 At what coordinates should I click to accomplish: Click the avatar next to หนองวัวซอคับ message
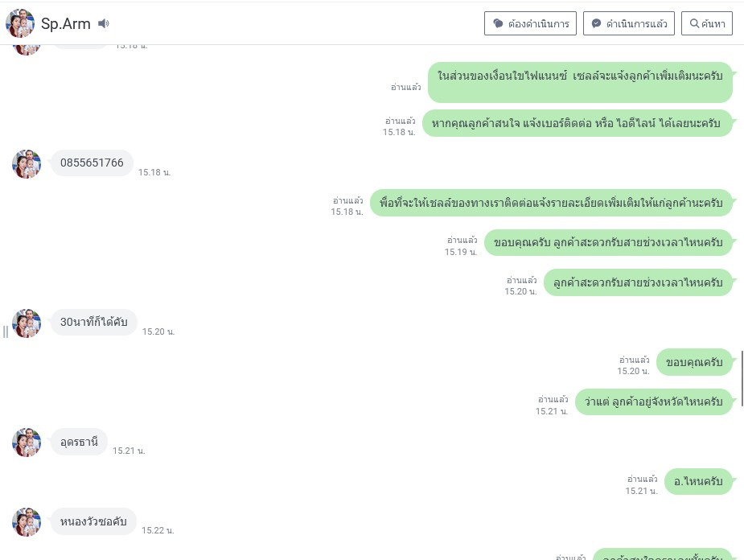27,522
